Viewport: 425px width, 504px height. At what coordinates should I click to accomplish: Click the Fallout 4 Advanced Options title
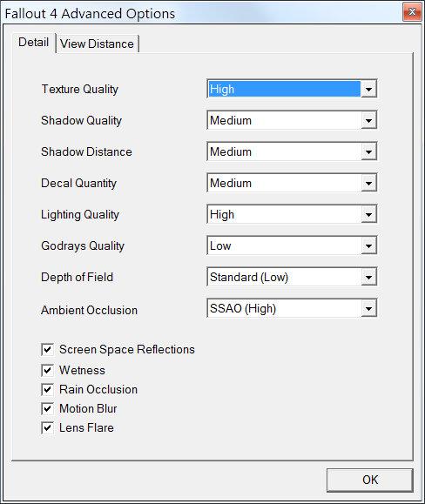coord(90,14)
